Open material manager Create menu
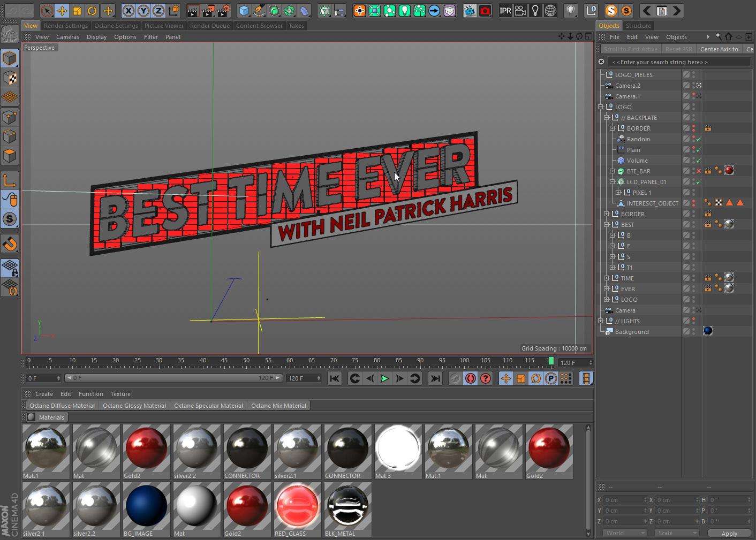756x540 pixels. point(44,394)
